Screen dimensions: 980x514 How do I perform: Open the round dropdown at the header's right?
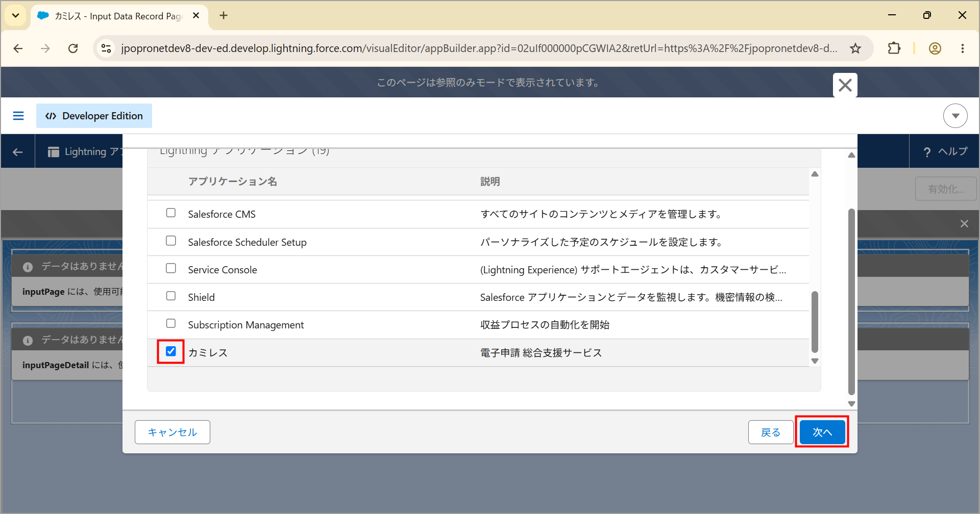pyautogui.click(x=955, y=116)
